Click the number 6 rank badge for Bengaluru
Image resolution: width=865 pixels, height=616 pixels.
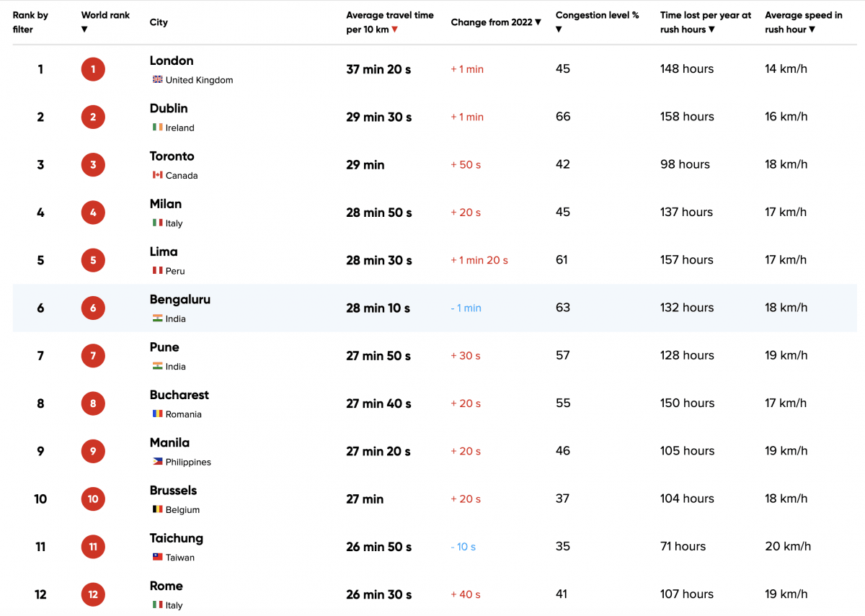point(93,308)
